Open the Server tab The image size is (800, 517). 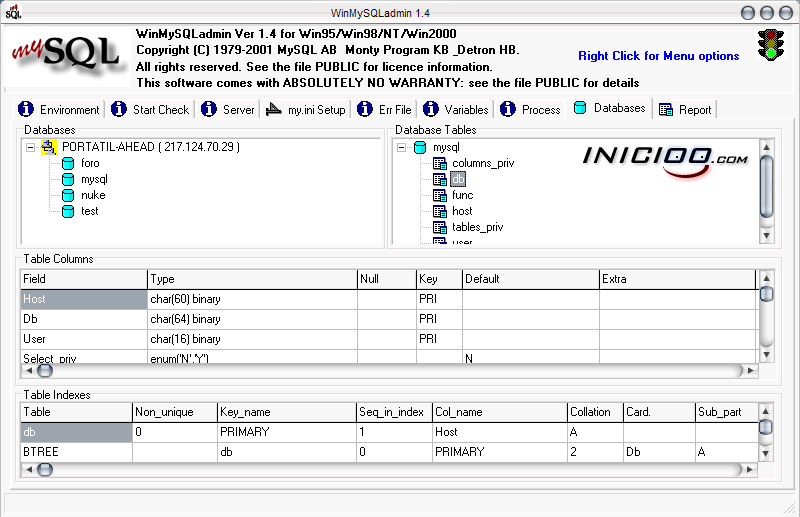pos(228,109)
